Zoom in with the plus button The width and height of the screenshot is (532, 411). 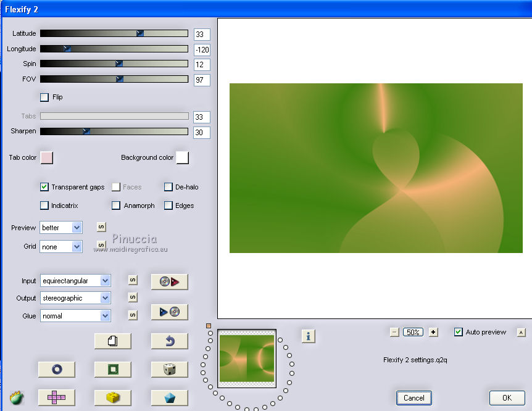pyautogui.click(x=433, y=332)
